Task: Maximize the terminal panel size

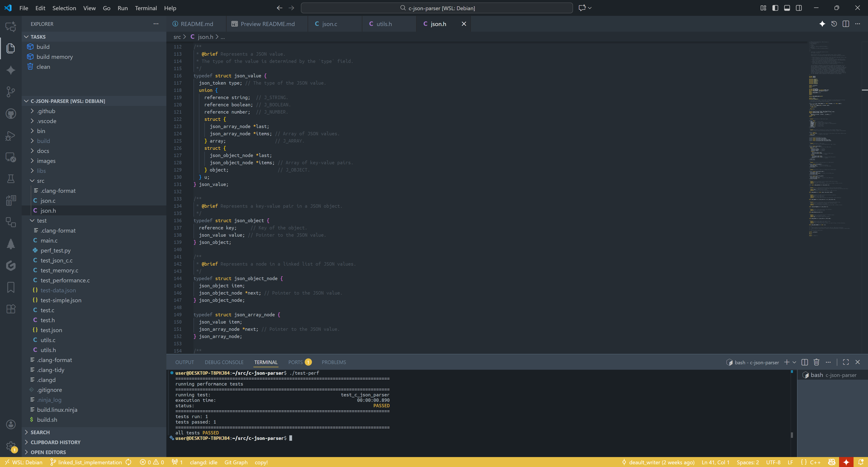Action: (x=846, y=362)
